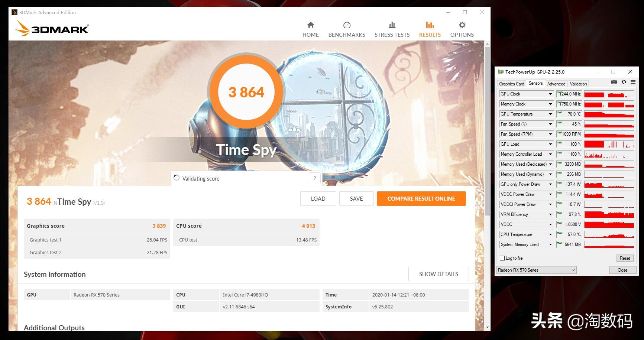Viewport: 644px width, 340px height.
Task: Click the VRM Efficiency history graph
Action: pyautogui.click(x=609, y=214)
